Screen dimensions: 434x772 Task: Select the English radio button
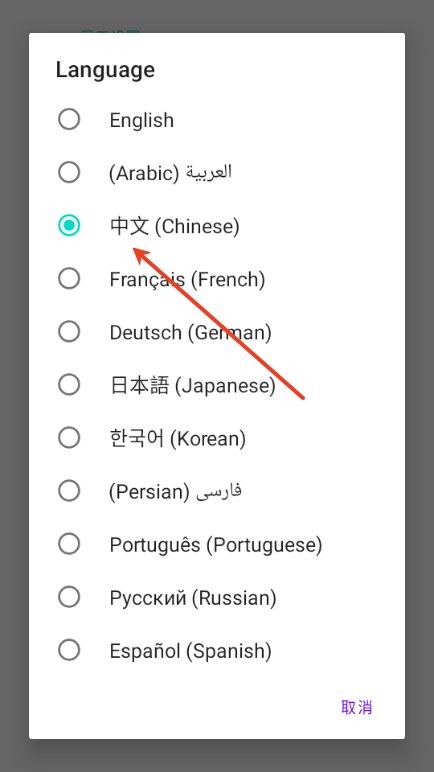(69, 119)
